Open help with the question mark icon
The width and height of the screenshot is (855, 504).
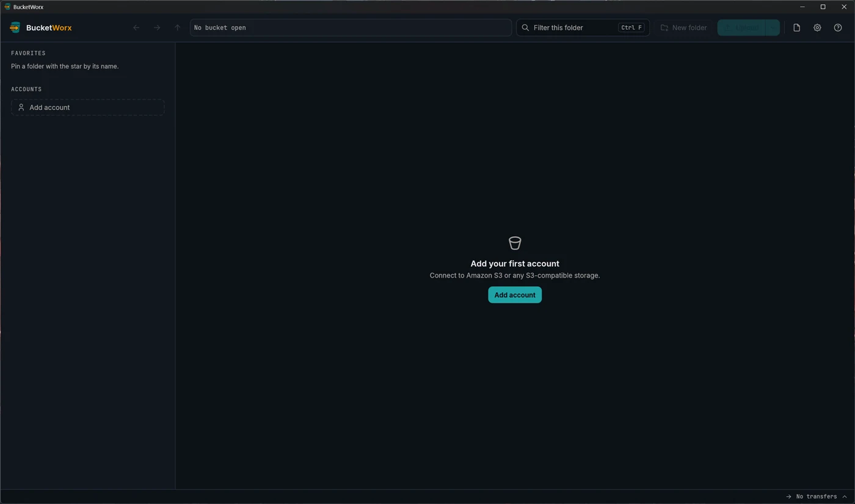coord(838,27)
